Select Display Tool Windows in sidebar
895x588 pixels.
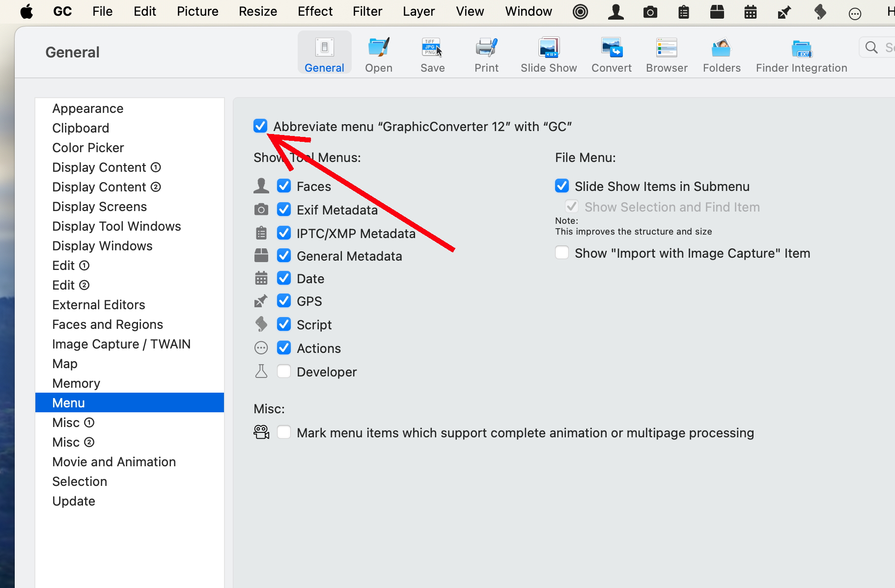click(x=130, y=226)
